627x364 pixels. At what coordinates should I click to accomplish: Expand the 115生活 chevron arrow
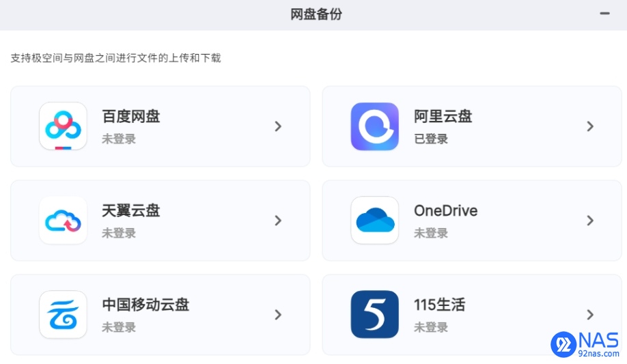[x=590, y=315]
